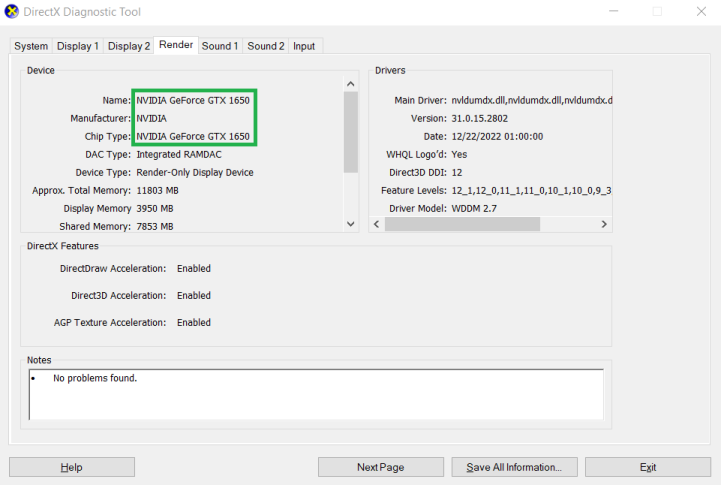721x485 pixels.
Task: Click Drivers panel scroll right arrow
Action: (604, 224)
